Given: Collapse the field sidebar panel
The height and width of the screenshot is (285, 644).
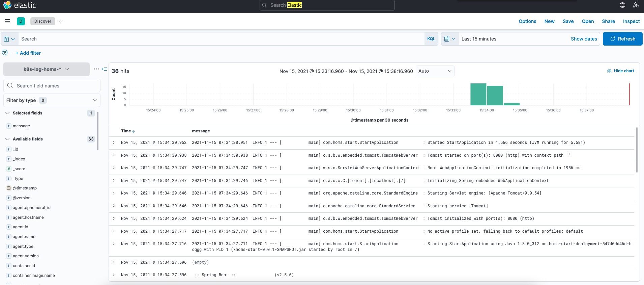Looking at the screenshot, I should pyautogui.click(x=105, y=69).
